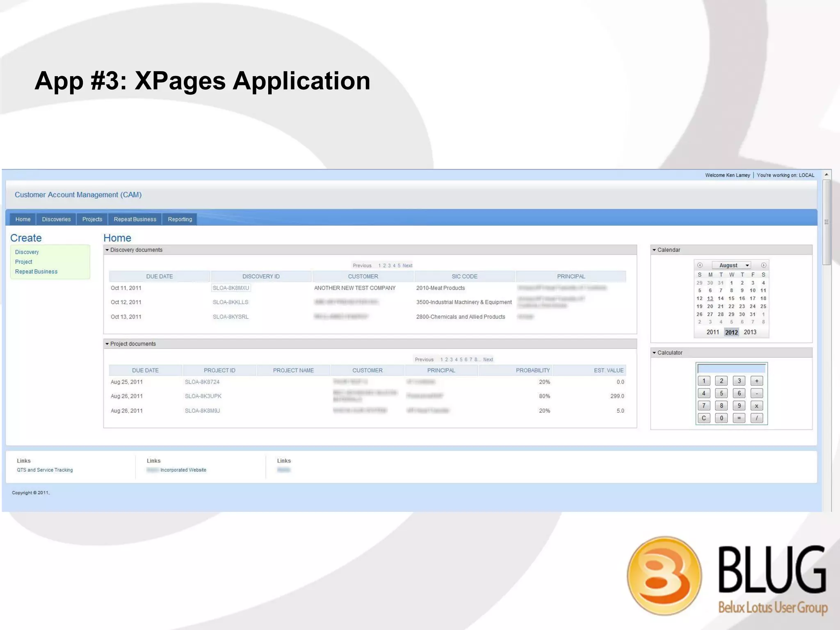840x630 pixels.
Task: Select the 'ANOTHER NEW TEST COMPANY' cell
Action: tap(355, 288)
